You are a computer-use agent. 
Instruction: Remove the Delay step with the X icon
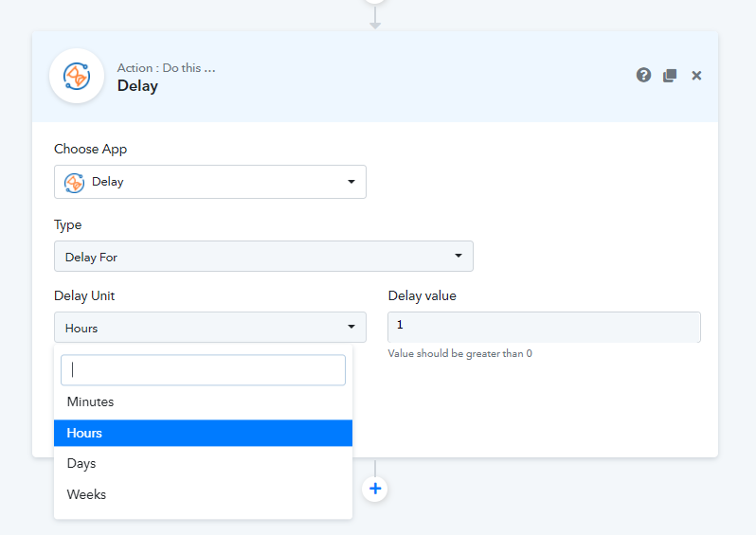point(696,76)
